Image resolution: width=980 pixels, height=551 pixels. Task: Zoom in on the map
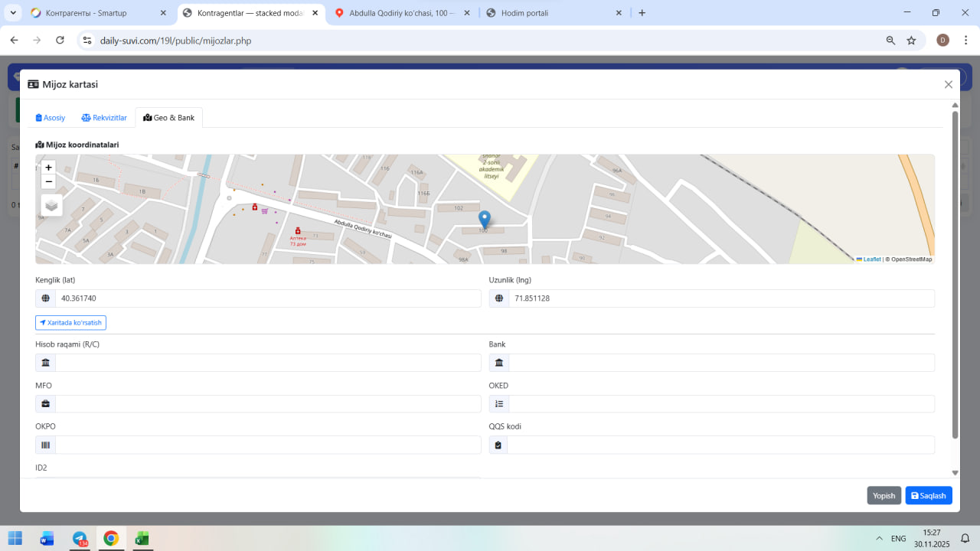pyautogui.click(x=49, y=168)
